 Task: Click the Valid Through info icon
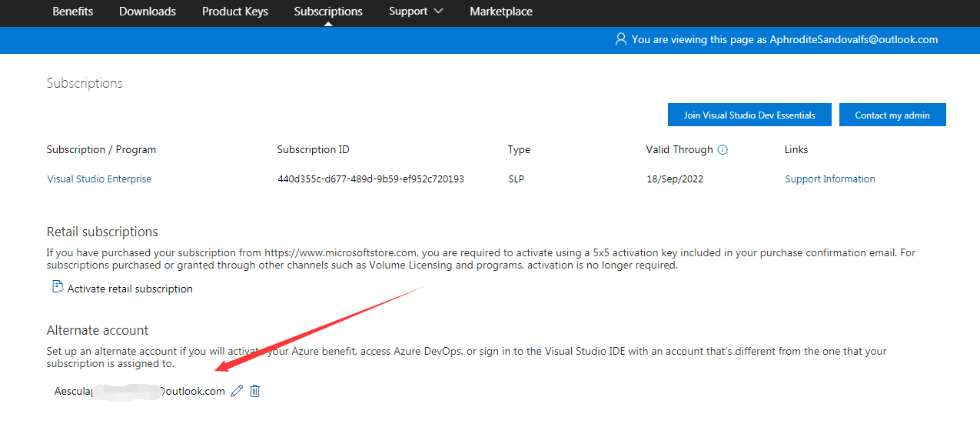pyautogui.click(x=723, y=150)
